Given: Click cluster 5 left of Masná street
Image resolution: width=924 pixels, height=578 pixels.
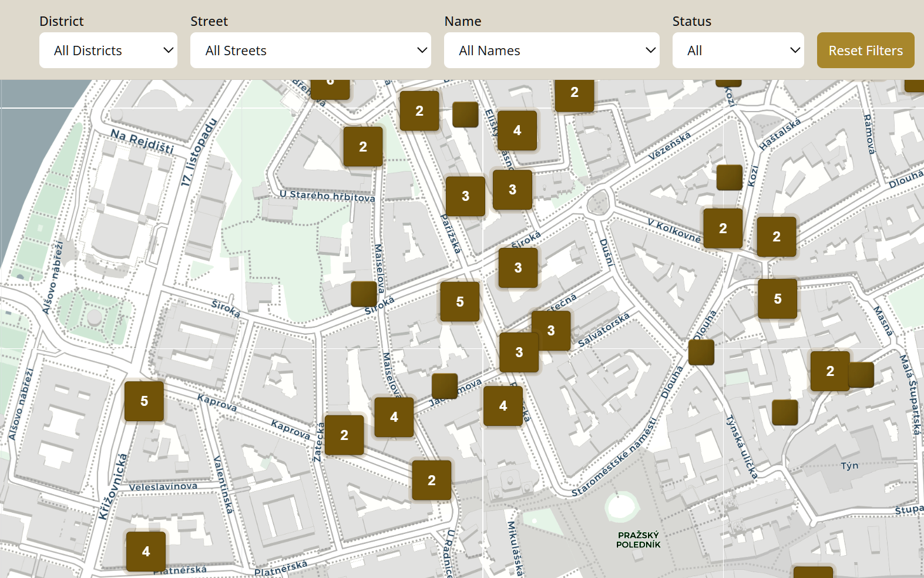Looking at the screenshot, I should click(x=778, y=299).
